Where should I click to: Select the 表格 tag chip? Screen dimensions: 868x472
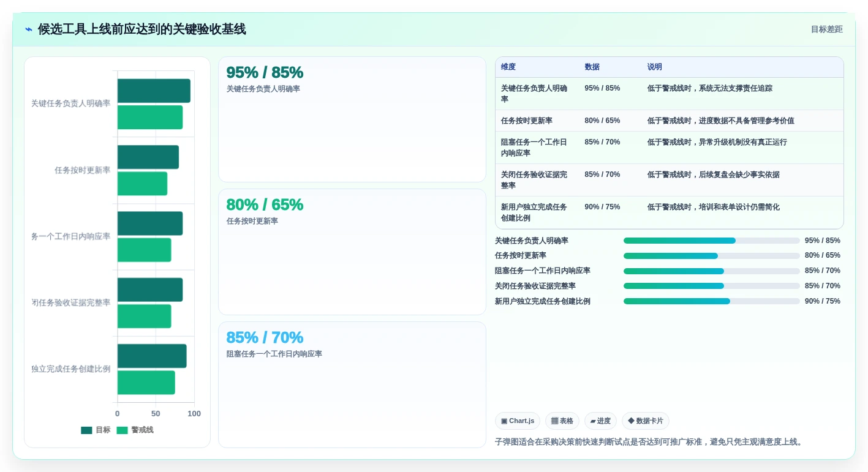point(562,421)
